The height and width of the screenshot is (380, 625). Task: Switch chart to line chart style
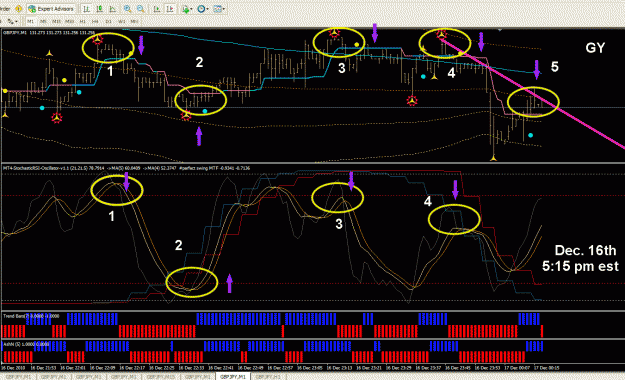pos(113,9)
